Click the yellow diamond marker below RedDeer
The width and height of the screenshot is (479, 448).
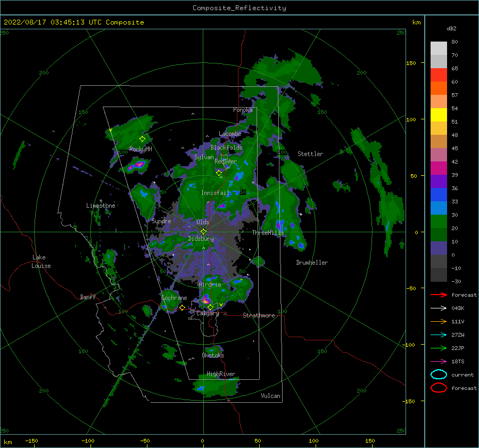pos(219,173)
